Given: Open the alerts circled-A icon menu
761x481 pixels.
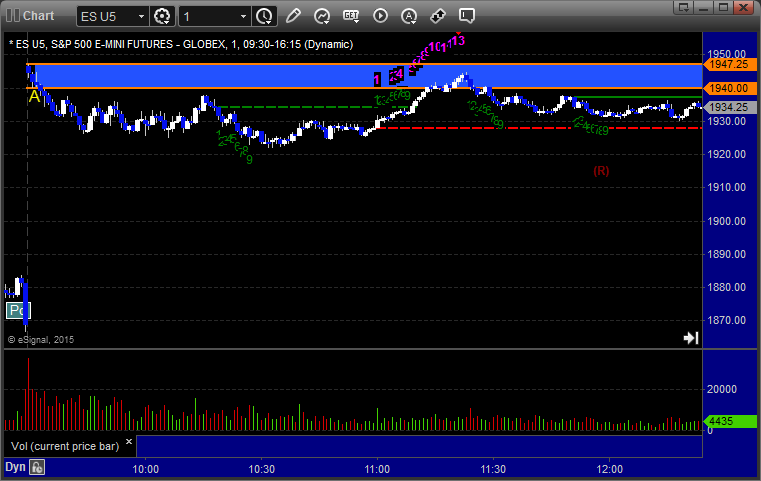Looking at the screenshot, I should [409, 16].
